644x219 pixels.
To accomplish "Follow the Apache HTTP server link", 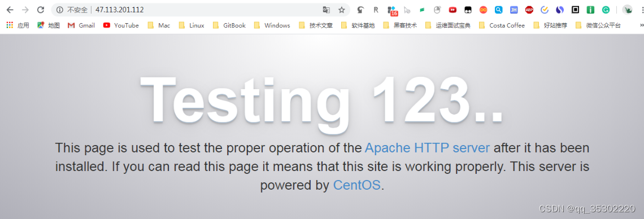I will pos(427,148).
